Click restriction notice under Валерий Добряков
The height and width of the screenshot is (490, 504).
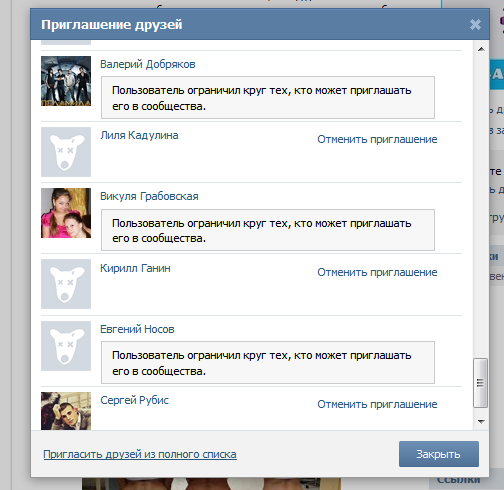pos(268,98)
